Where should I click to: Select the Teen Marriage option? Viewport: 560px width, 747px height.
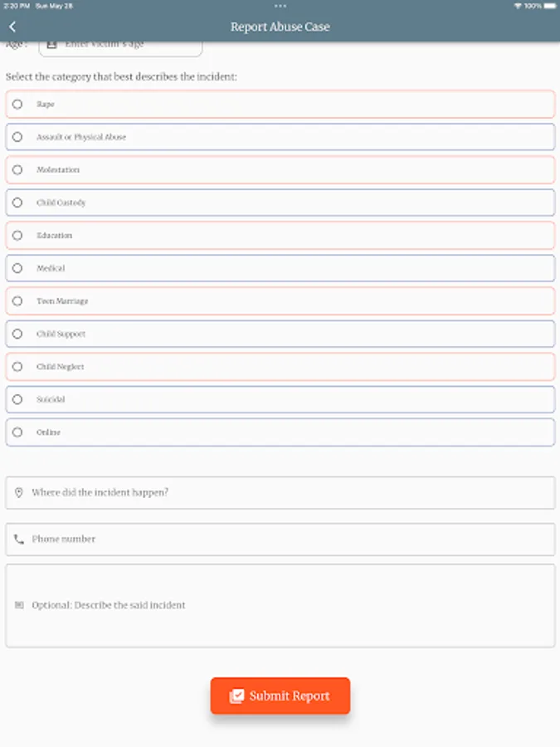tap(17, 301)
